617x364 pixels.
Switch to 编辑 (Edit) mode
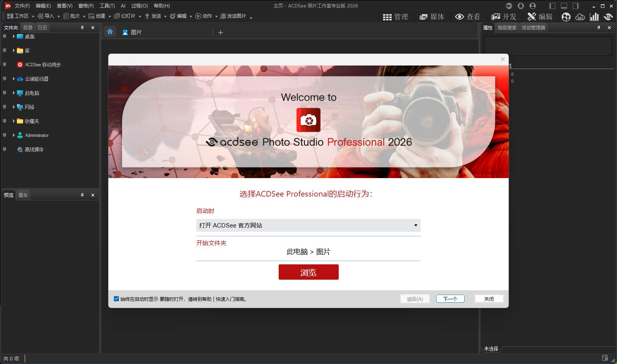pos(540,17)
